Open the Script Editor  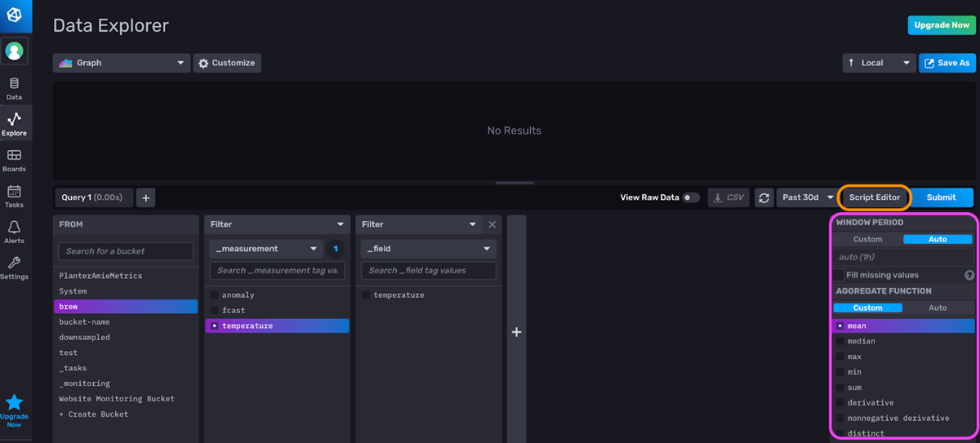pos(875,197)
